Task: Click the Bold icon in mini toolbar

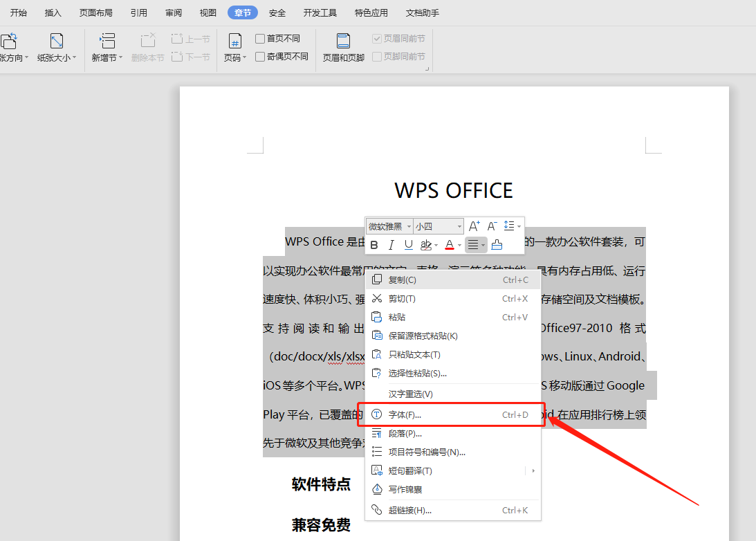Action: point(374,245)
